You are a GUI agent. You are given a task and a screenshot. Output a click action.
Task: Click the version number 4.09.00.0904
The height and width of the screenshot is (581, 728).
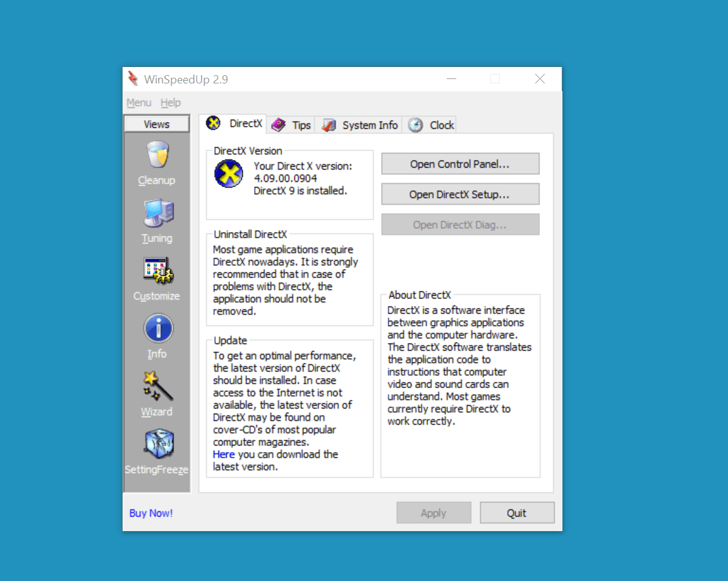[x=285, y=178]
